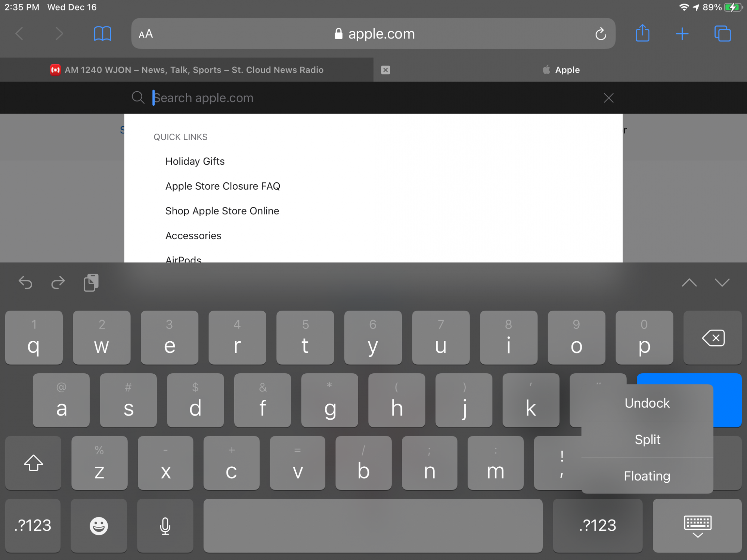Toggle the Shift key
Image resolution: width=747 pixels, height=560 pixels.
pos(33,463)
